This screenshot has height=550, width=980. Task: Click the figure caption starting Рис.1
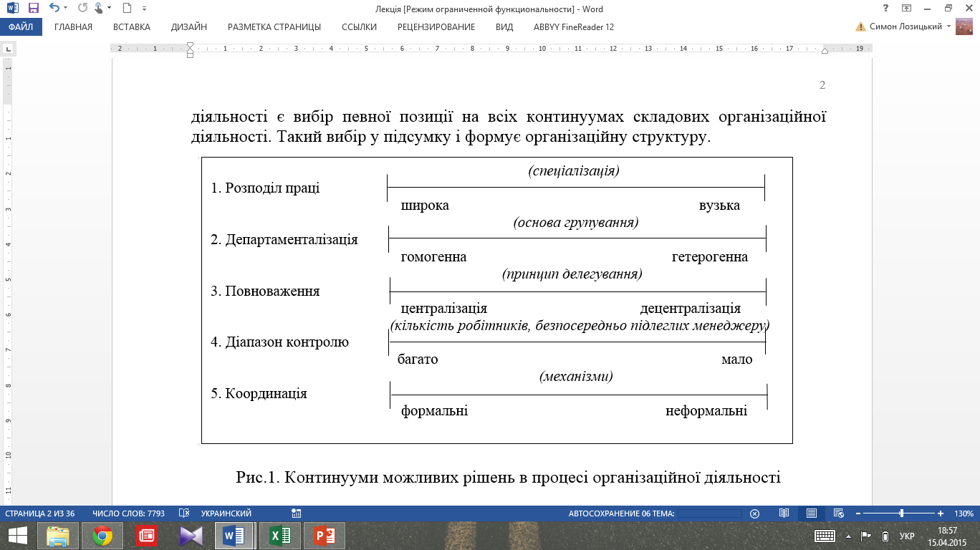(x=508, y=478)
